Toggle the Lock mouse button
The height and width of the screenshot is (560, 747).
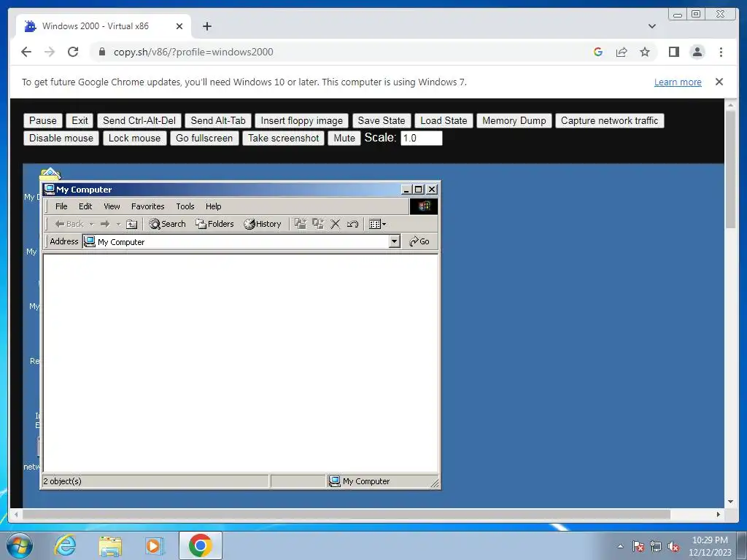[x=134, y=138]
